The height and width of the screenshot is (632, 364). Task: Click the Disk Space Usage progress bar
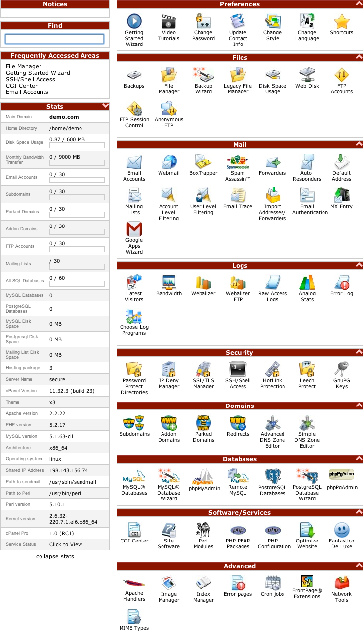coord(77,146)
